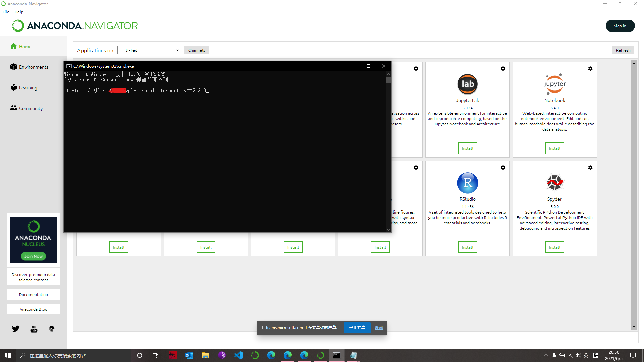Click the Channels button
The height and width of the screenshot is (362, 644).
[x=196, y=50]
